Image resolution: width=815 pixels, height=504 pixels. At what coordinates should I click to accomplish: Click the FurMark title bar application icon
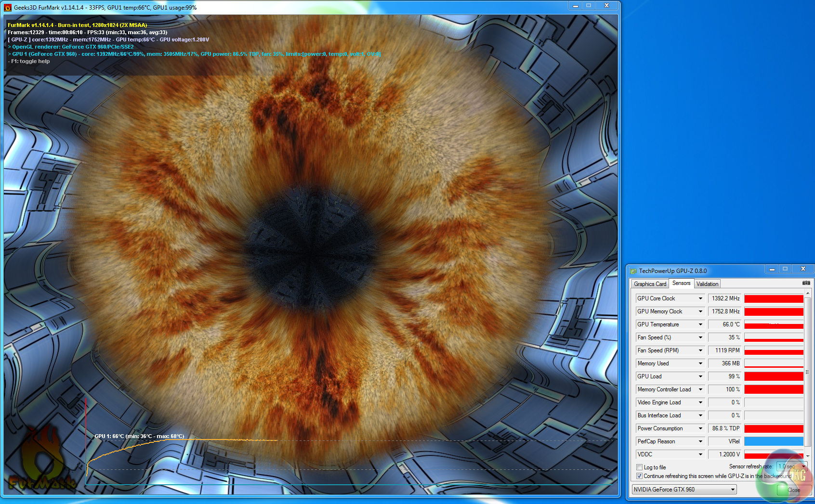7,8
